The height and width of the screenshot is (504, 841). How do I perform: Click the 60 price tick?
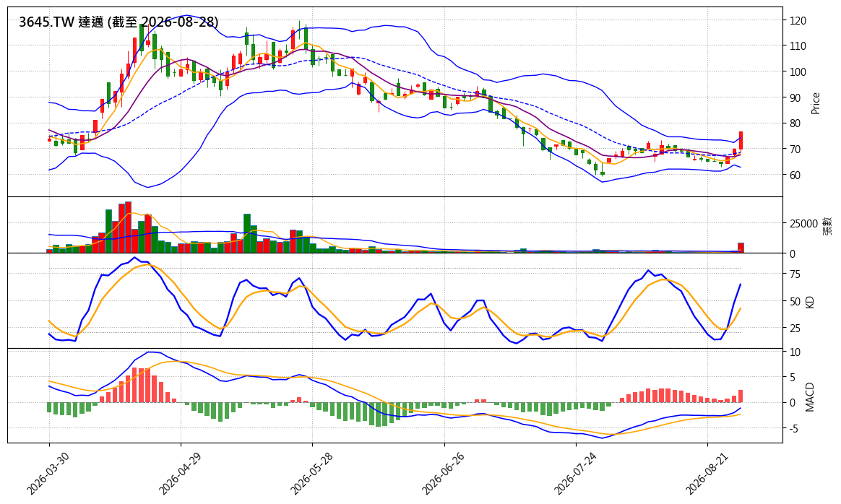795,175
